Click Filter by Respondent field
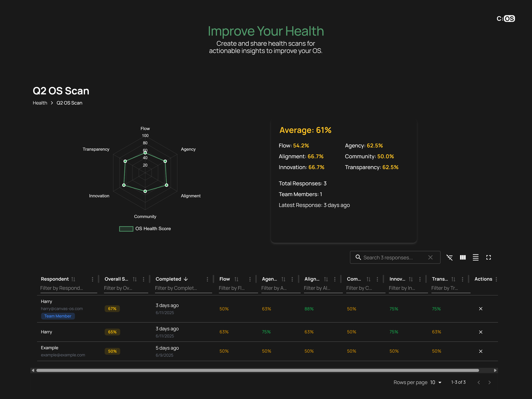 pos(69,288)
